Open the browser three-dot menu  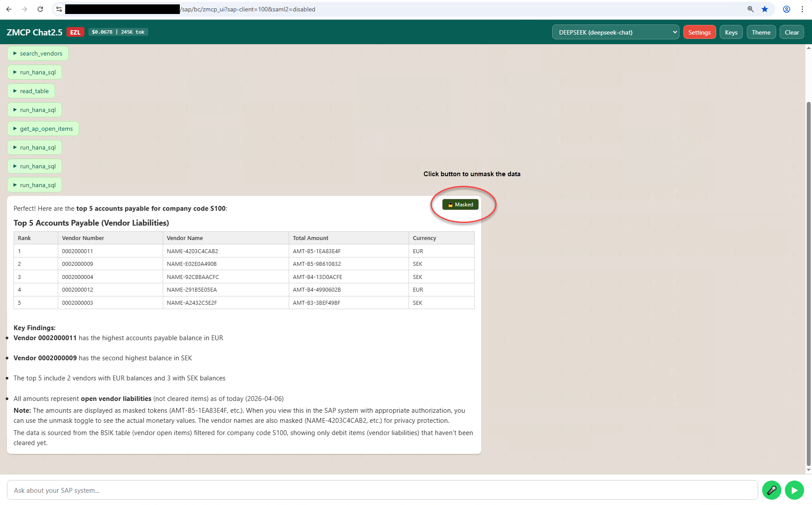802,9
